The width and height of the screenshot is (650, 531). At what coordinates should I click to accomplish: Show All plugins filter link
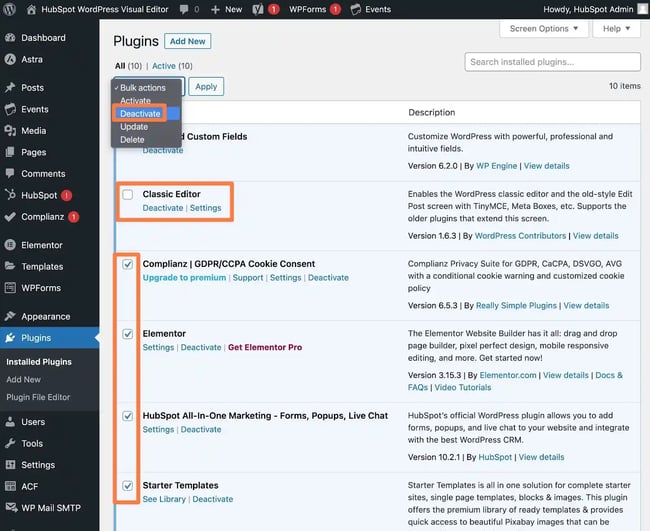click(x=120, y=66)
